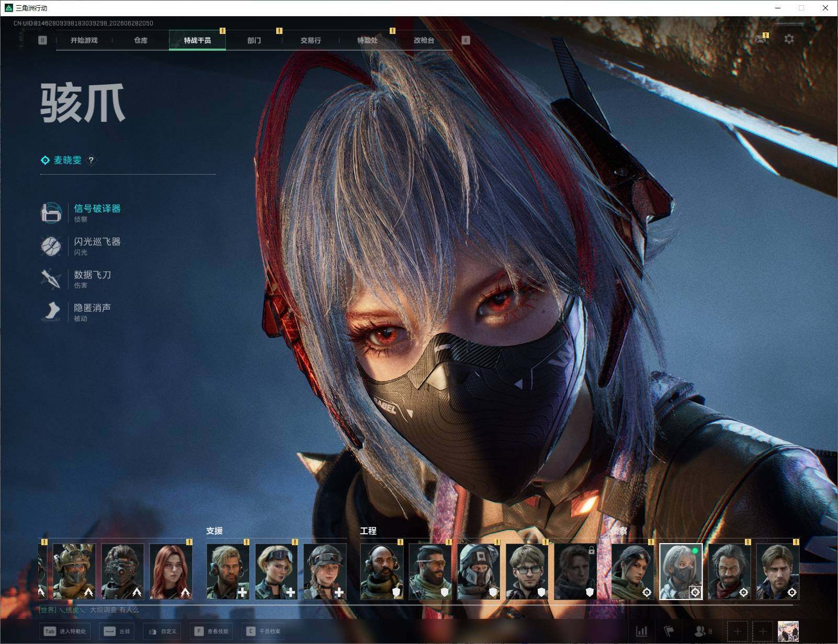Viewport: 838px width, 644px height.
Task: Open the settings gear icon
Action: tap(789, 39)
